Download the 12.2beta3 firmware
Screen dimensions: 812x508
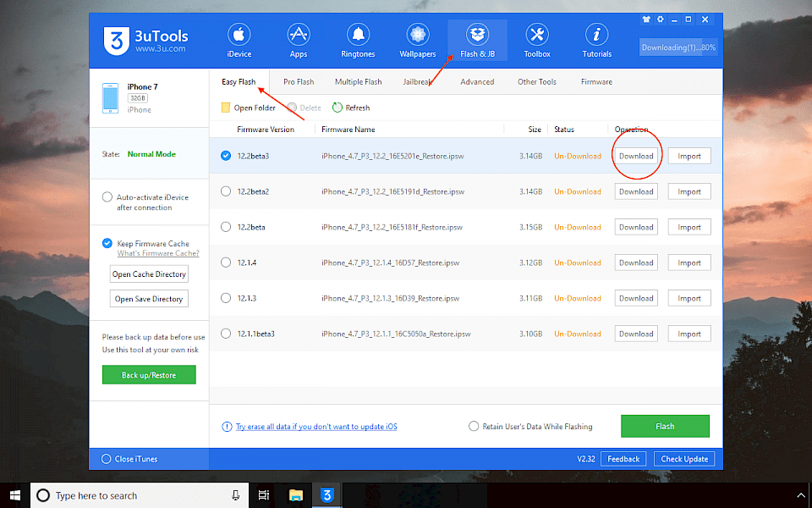tap(636, 156)
